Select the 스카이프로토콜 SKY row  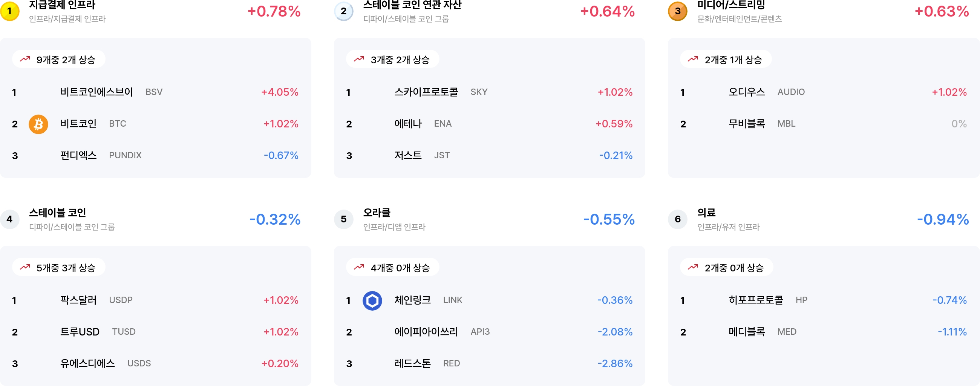489,92
